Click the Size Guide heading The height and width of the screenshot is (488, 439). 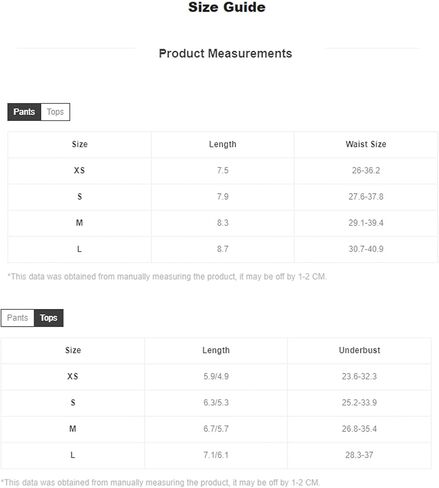[227, 7]
